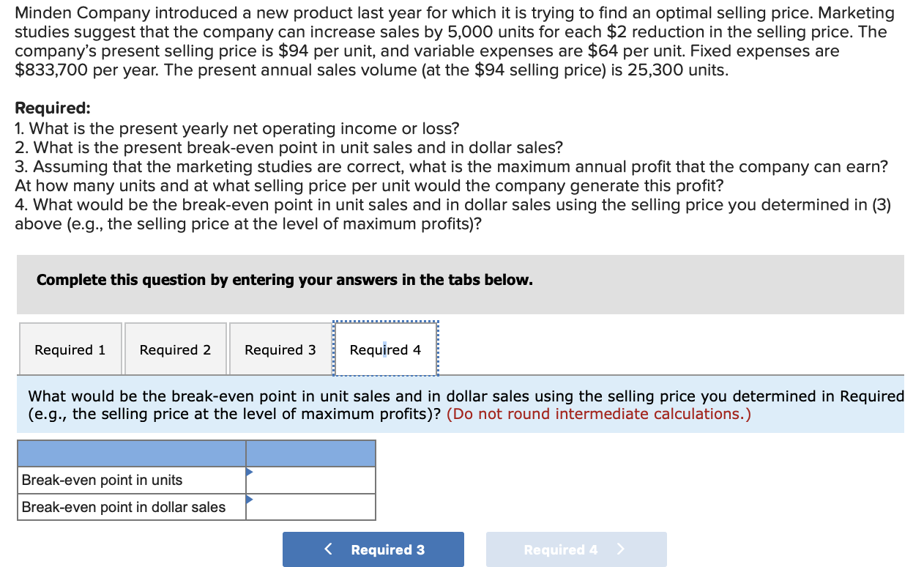Click the empty header cell above answer column
This screenshot has width=924, height=567.
[310, 453]
